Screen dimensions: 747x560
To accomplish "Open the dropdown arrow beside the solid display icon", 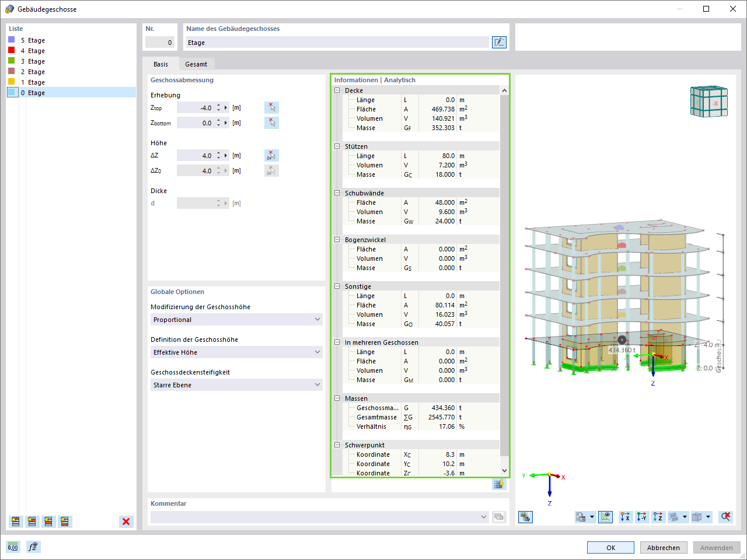I will pyautogui.click(x=685, y=517).
